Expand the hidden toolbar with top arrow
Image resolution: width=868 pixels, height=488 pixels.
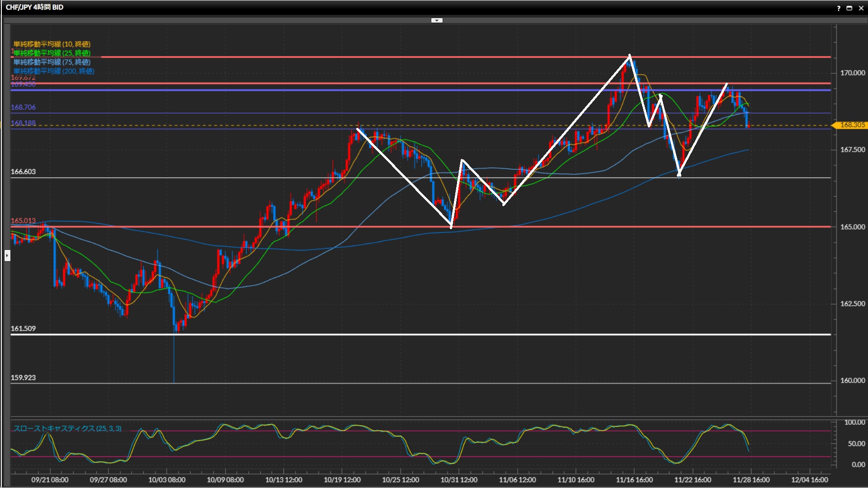pos(437,20)
